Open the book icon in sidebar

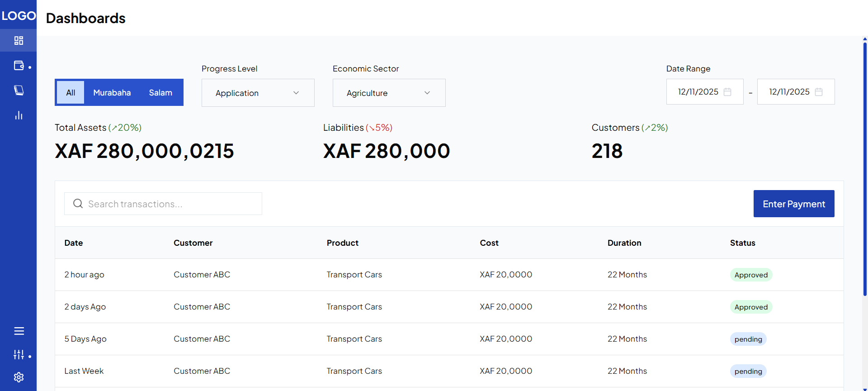click(19, 90)
